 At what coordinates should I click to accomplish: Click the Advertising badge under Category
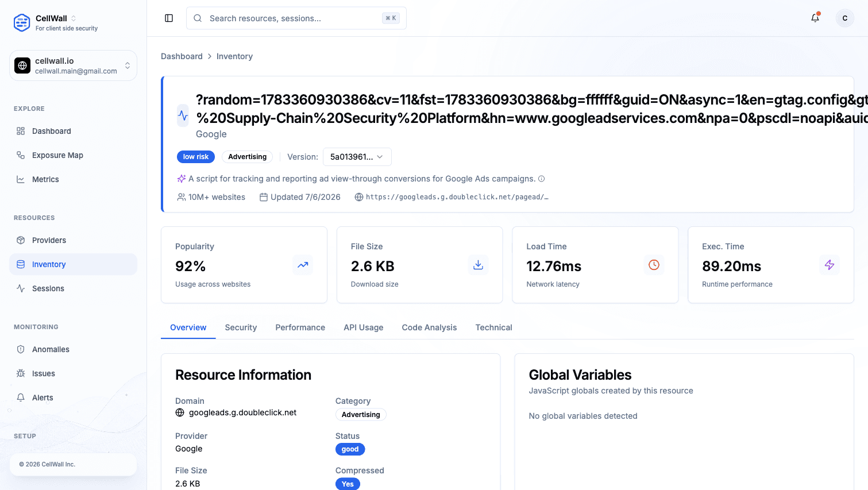tap(361, 415)
